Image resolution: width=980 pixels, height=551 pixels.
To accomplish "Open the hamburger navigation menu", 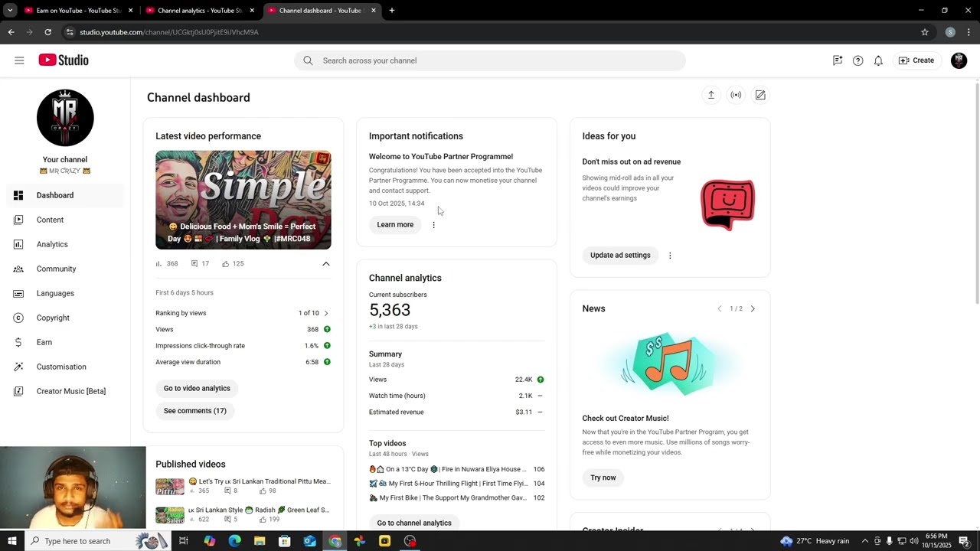I will pyautogui.click(x=19, y=60).
